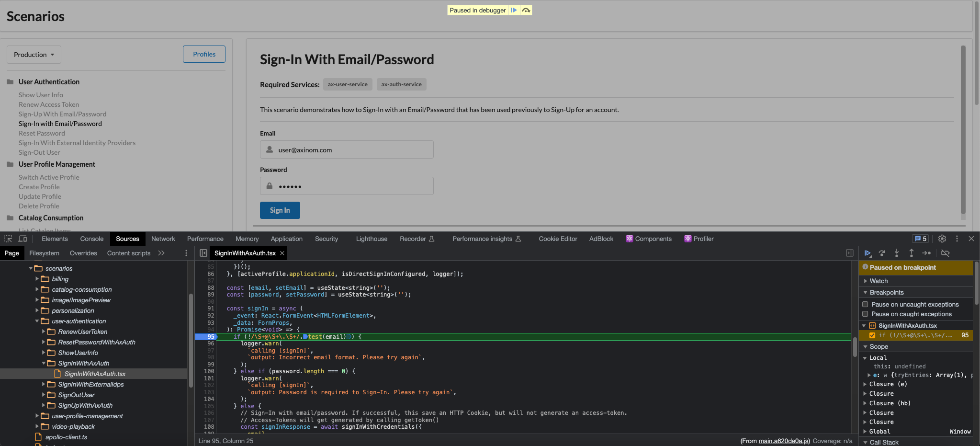Open the Profiles dialog
980x446 pixels.
point(204,54)
